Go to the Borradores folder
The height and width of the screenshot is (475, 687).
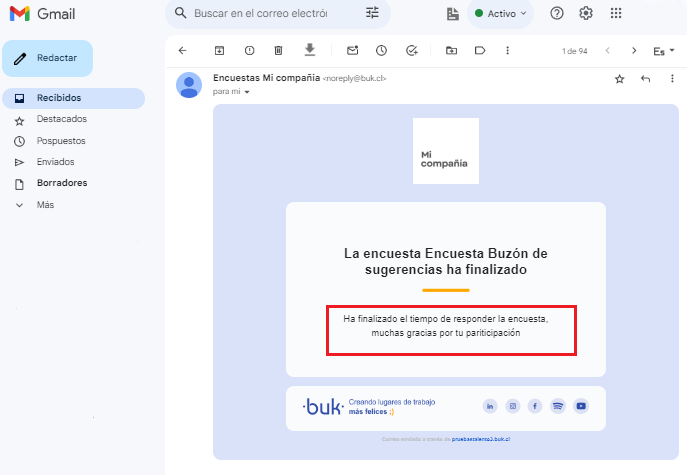click(x=62, y=183)
